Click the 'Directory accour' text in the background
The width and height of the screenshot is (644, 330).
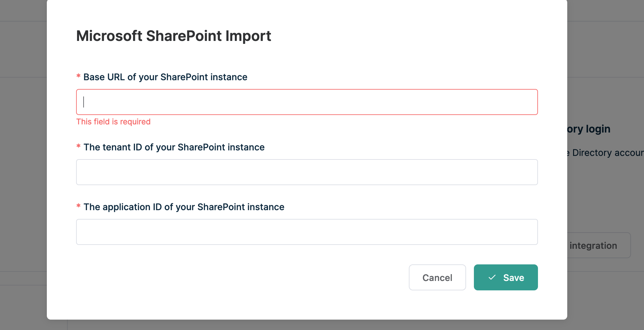click(608, 153)
